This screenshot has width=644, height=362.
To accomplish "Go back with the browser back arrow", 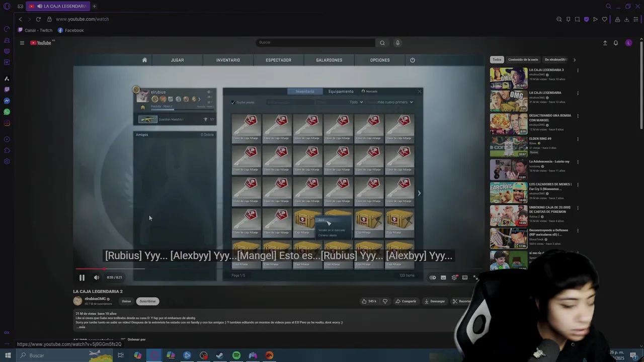I will coord(20,19).
